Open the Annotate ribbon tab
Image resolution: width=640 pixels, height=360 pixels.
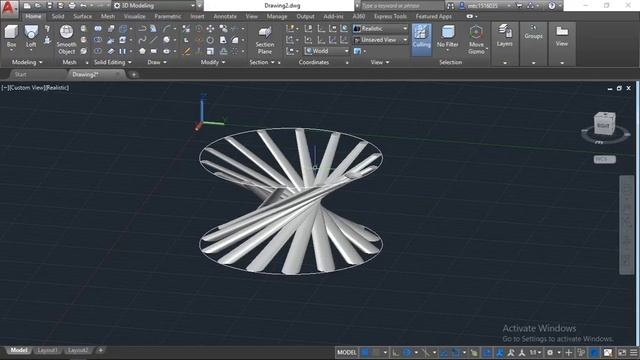pos(225,16)
